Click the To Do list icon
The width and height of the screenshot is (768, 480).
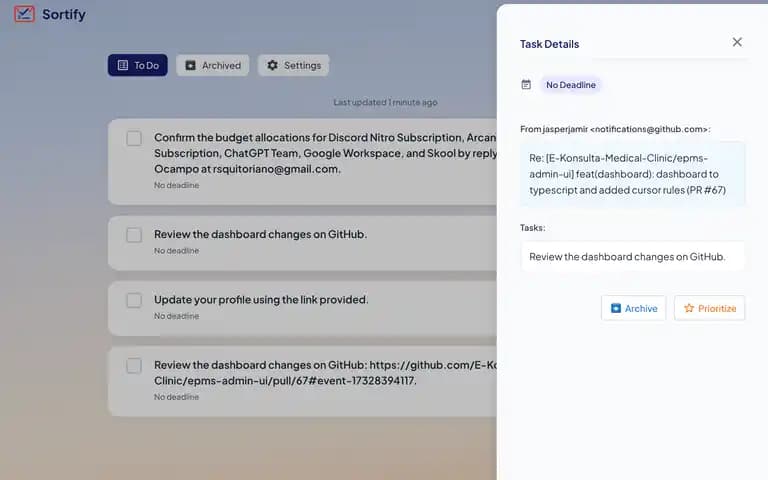(123, 65)
